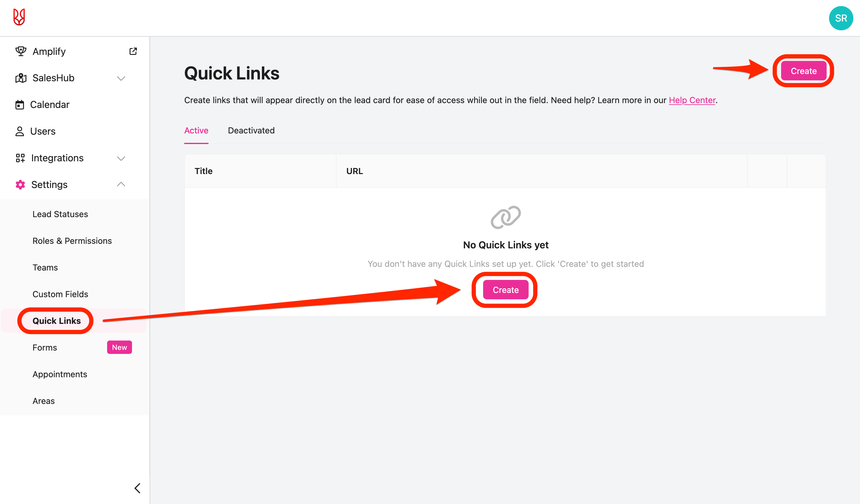Click the Integrations grid icon
This screenshot has height=504, width=860.
click(20, 158)
